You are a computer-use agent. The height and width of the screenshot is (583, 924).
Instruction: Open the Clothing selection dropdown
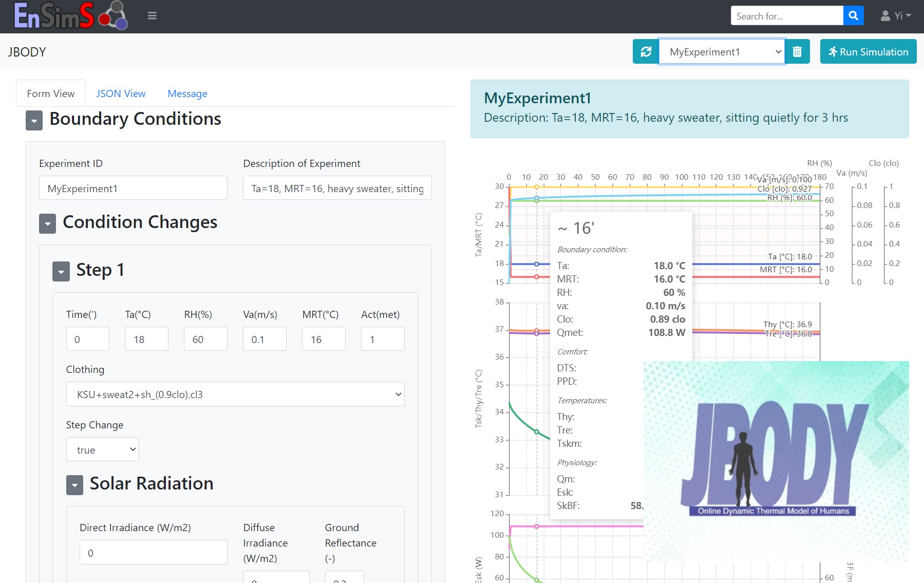tap(235, 394)
